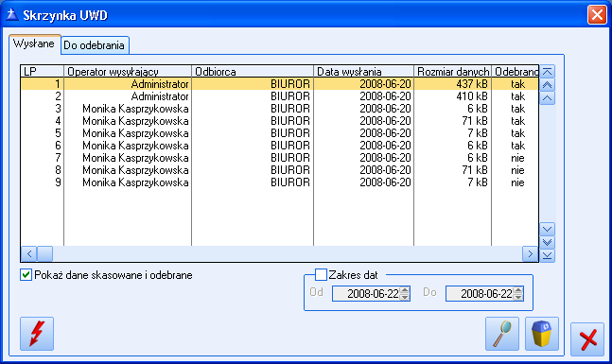
Task: Jump to first record arrow button
Action: [548, 72]
